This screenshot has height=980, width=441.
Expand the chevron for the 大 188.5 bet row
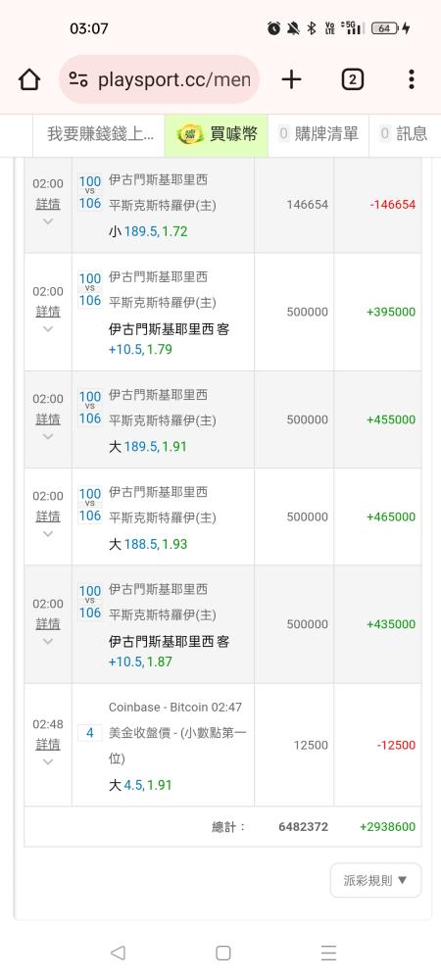pos(48,533)
